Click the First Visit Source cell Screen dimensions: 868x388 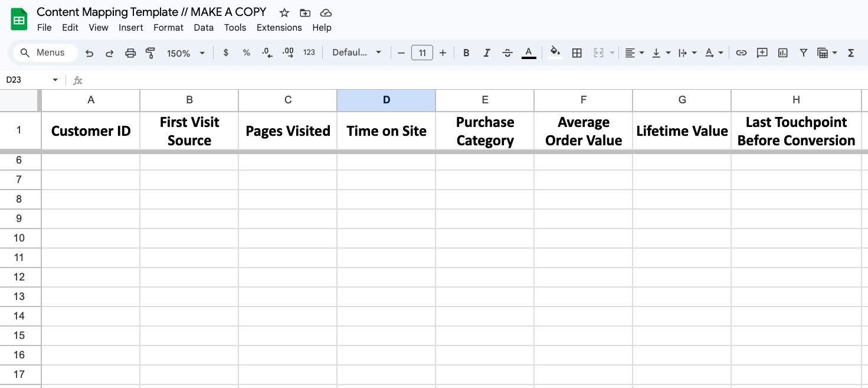coord(189,131)
